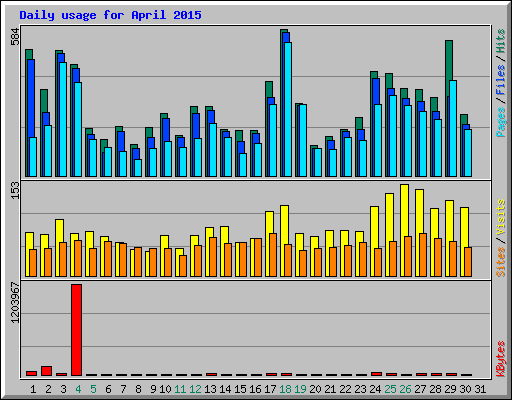Click the red "KBytes" legend label
512x400 pixels.
pyautogui.click(x=500, y=359)
